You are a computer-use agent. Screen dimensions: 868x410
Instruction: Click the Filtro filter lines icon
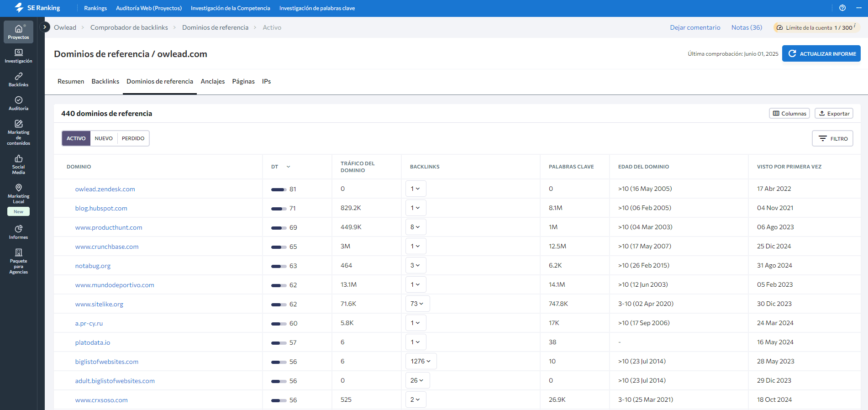click(x=823, y=138)
